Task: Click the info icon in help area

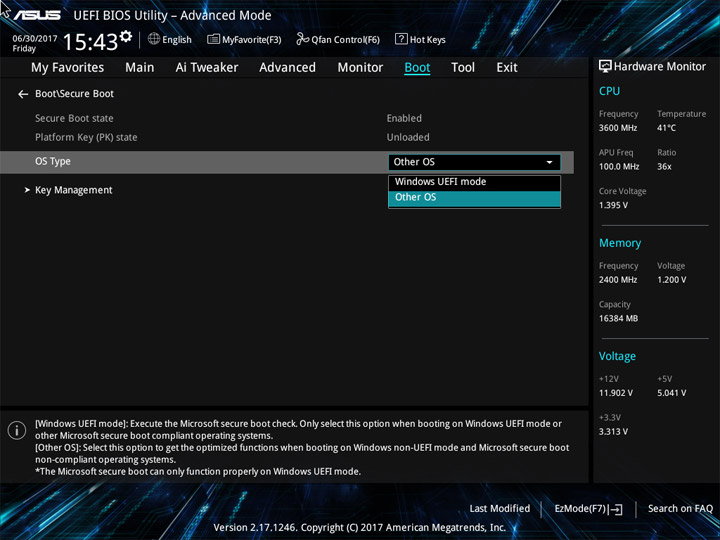Action: coord(17,430)
